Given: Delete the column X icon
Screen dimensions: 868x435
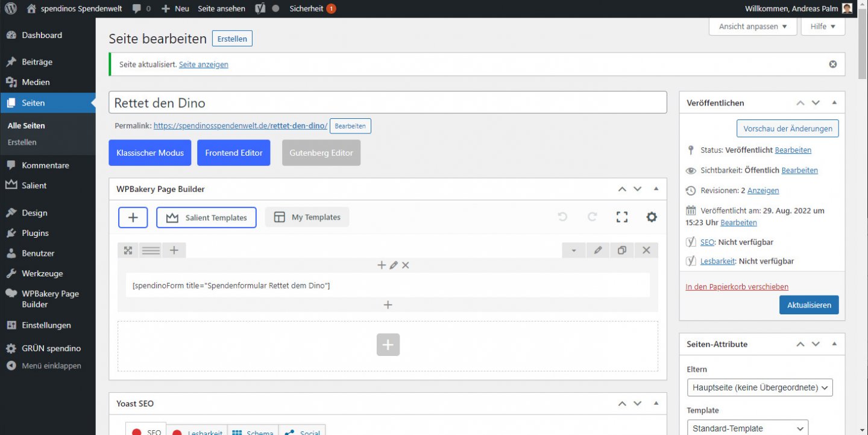Looking at the screenshot, I should click(406, 265).
